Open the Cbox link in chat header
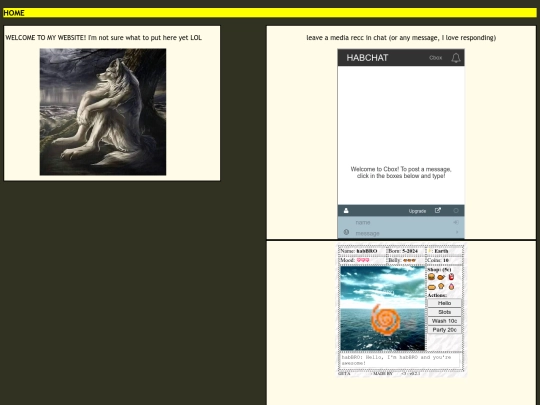 (435, 58)
